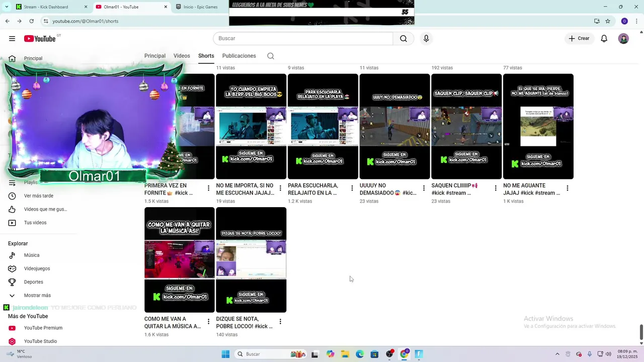The height and width of the screenshot is (362, 644).
Task: Open File Explorer from the taskbar
Action: click(345, 354)
